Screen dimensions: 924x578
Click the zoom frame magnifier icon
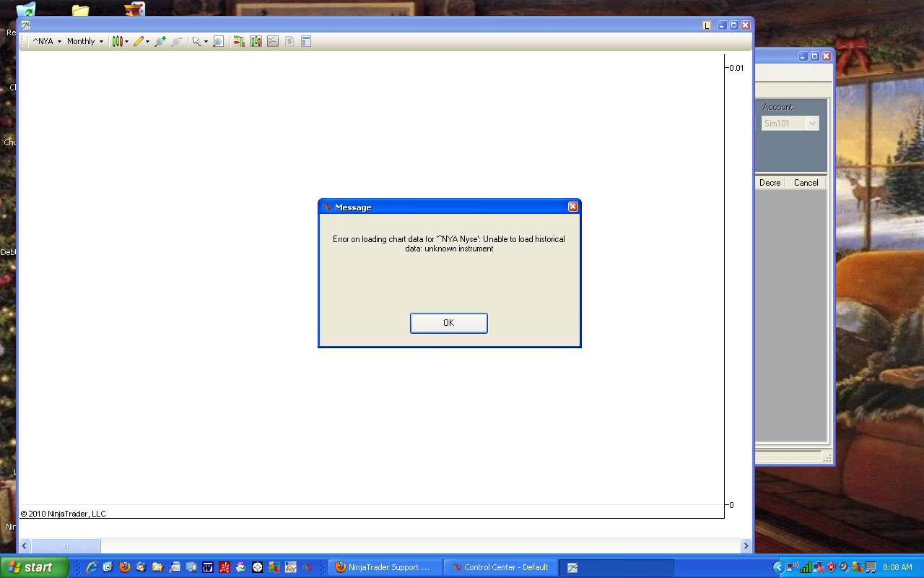coord(218,42)
